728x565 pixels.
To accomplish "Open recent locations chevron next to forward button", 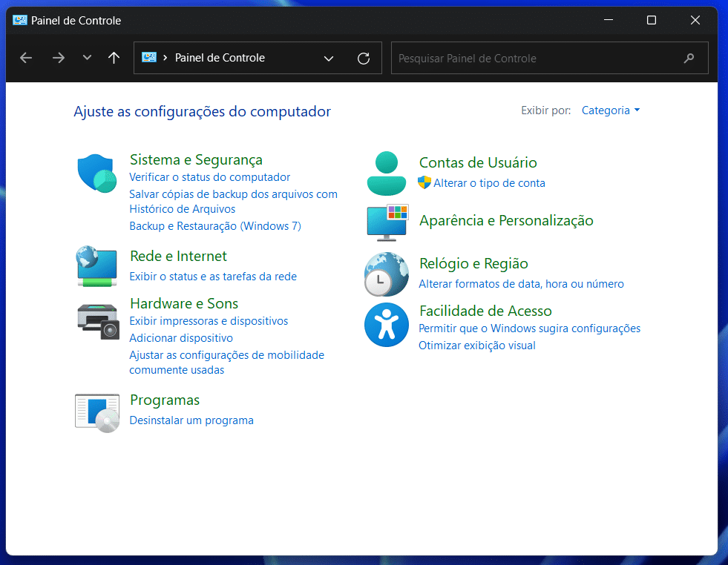I will tap(87, 57).
